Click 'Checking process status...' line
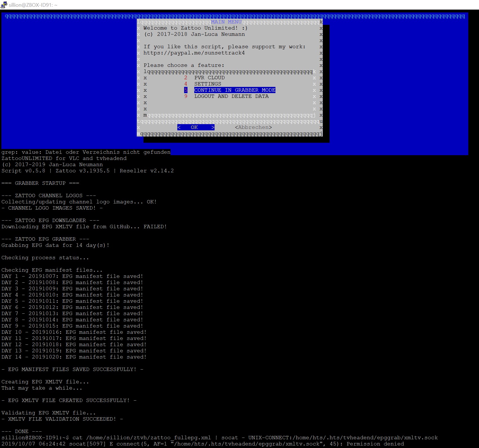 click(x=45, y=258)
